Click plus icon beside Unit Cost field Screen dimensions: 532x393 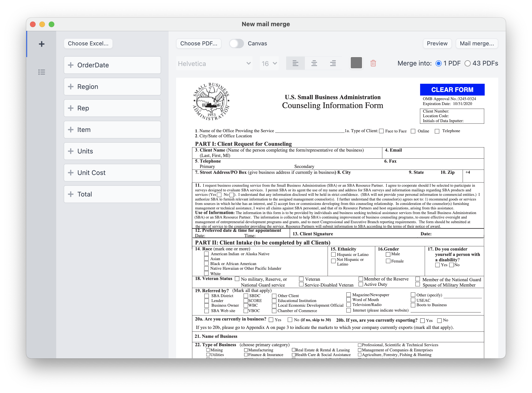pyautogui.click(x=71, y=173)
